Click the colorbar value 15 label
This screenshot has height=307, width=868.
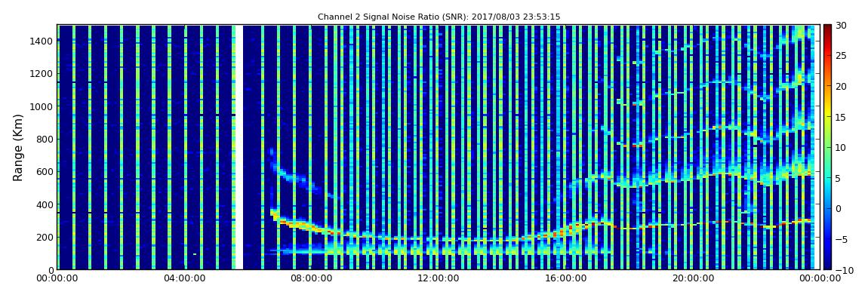(x=841, y=117)
